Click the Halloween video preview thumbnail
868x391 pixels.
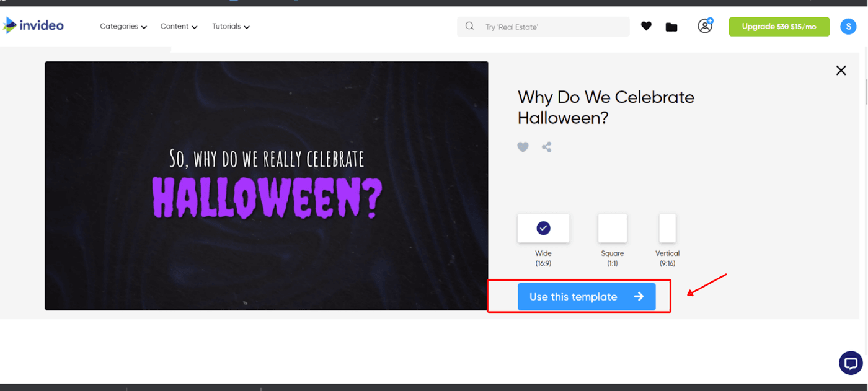[266, 186]
